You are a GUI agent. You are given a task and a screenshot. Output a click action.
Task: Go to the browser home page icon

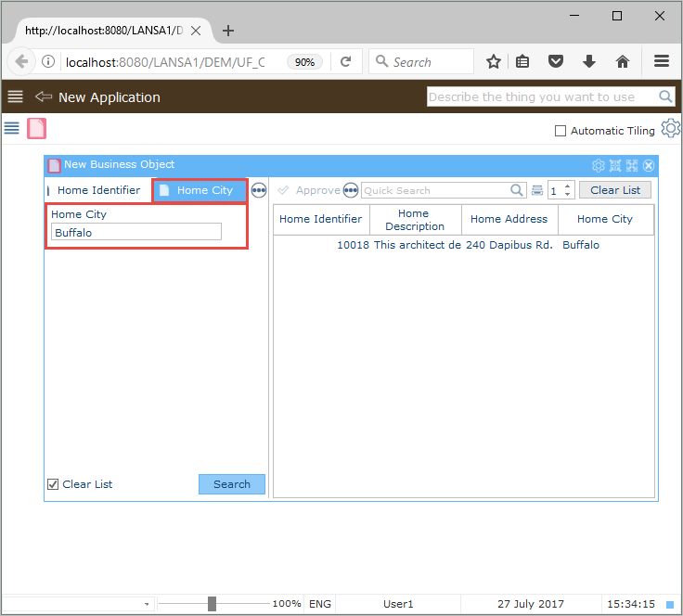pyautogui.click(x=623, y=61)
